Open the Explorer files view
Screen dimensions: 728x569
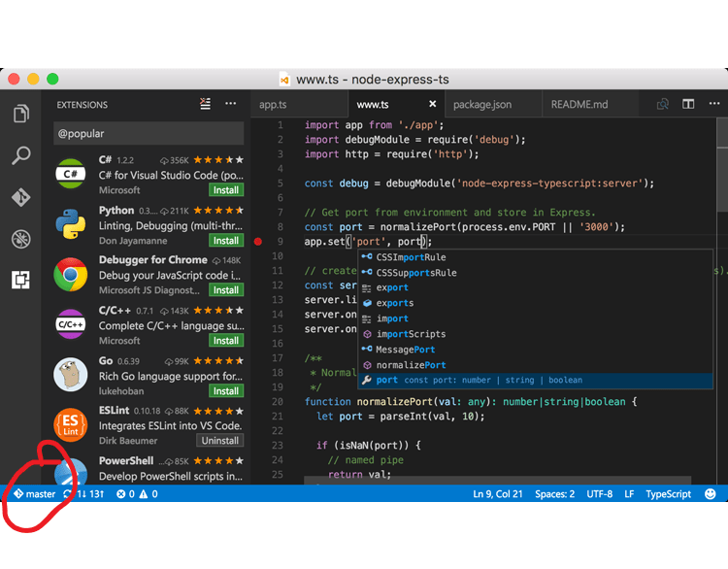coord(21,114)
